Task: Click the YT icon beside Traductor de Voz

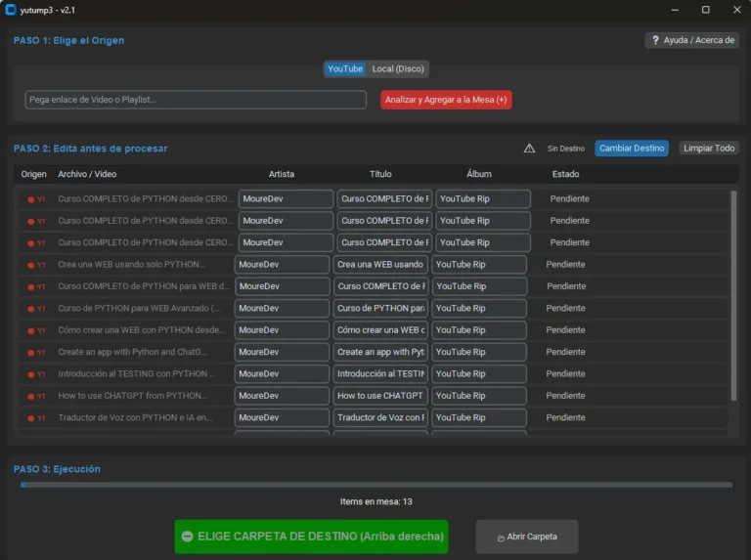Action: coord(35,418)
